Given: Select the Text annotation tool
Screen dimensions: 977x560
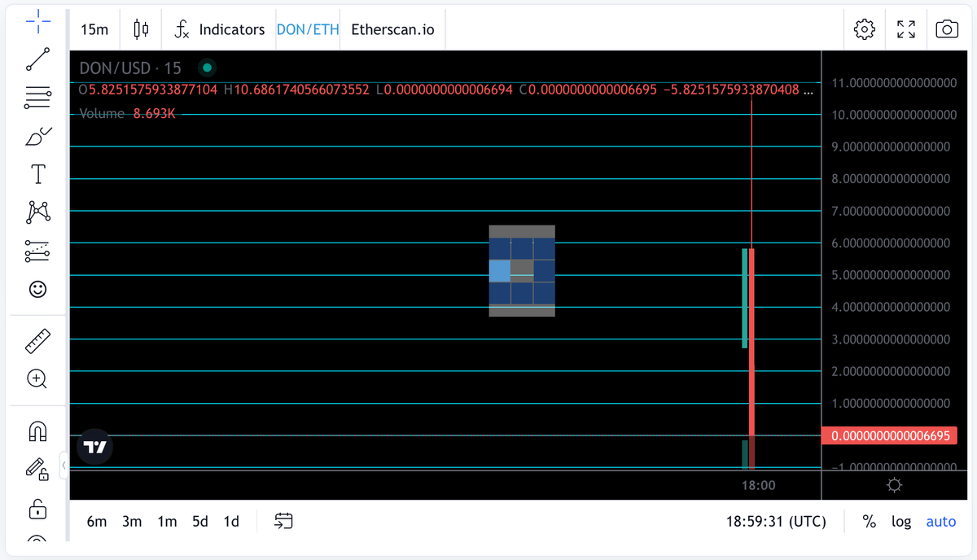Looking at the screenshot, I should click(x=37, y=174).
